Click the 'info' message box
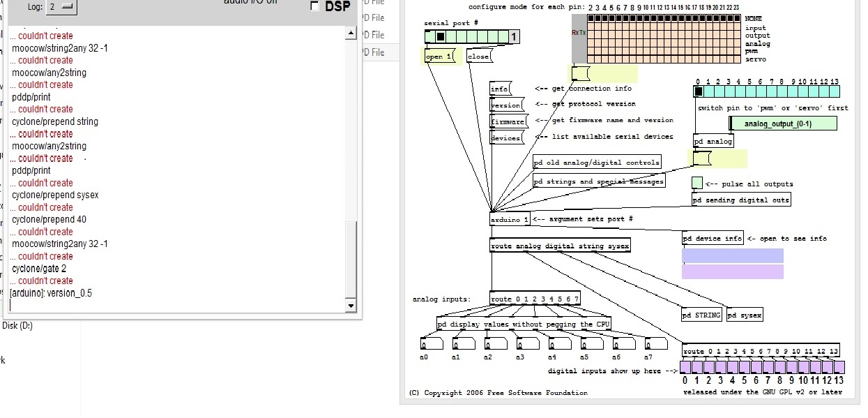Viewport: 868px width, 418px height. click(x=500, y=89)
